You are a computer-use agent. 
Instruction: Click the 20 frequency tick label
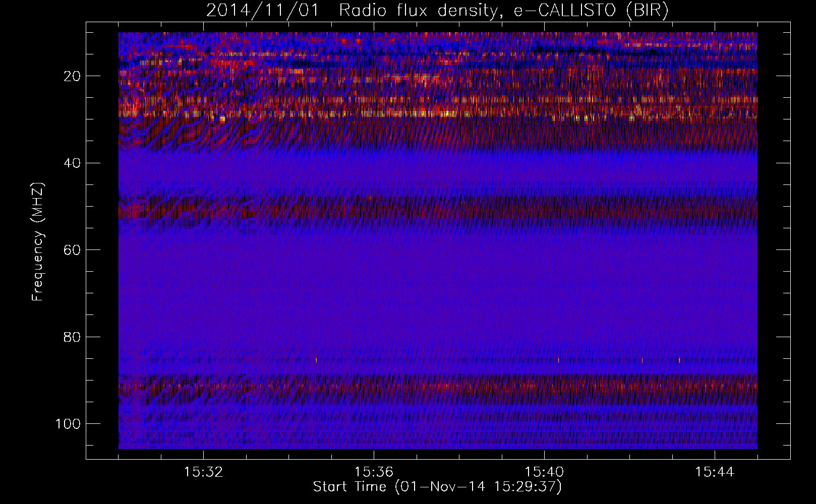coord(73,76)
